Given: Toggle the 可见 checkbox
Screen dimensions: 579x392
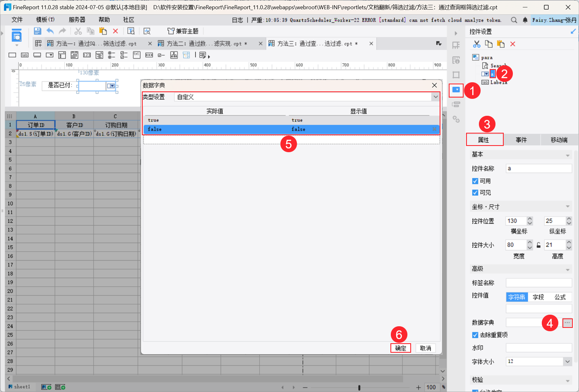Looking at the screenshot, I should tap(475, 193).
